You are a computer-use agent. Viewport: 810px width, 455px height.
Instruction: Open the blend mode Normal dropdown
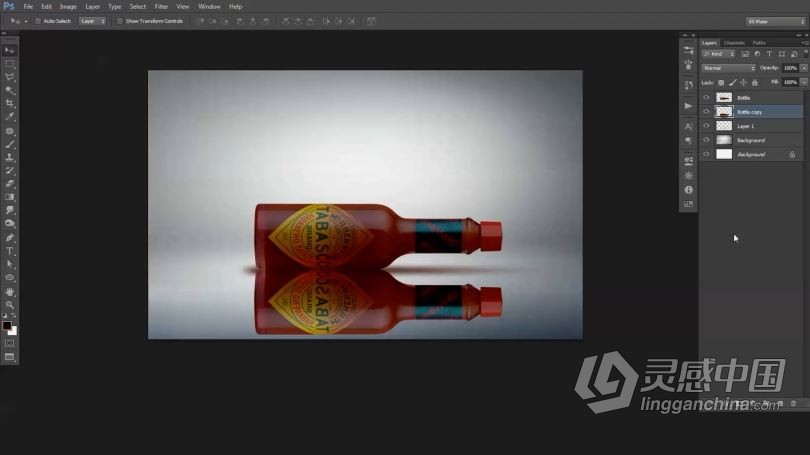tap(728, 68)
